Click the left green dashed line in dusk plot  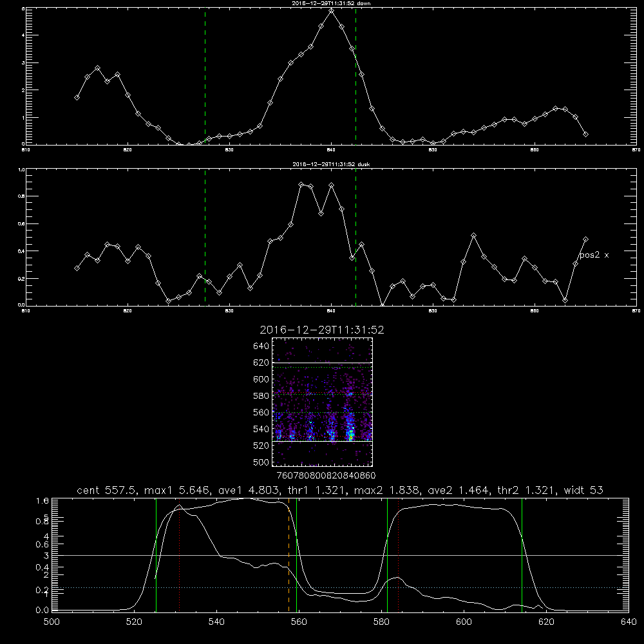pos(205,238)
